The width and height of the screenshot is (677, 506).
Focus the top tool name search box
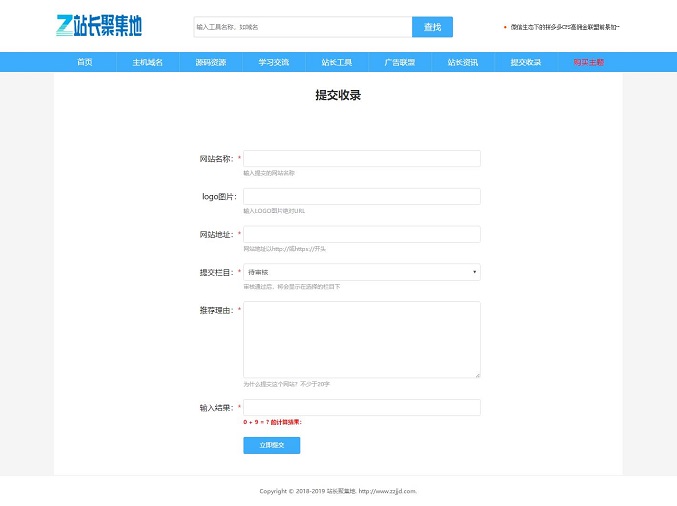tap(302, 27)
